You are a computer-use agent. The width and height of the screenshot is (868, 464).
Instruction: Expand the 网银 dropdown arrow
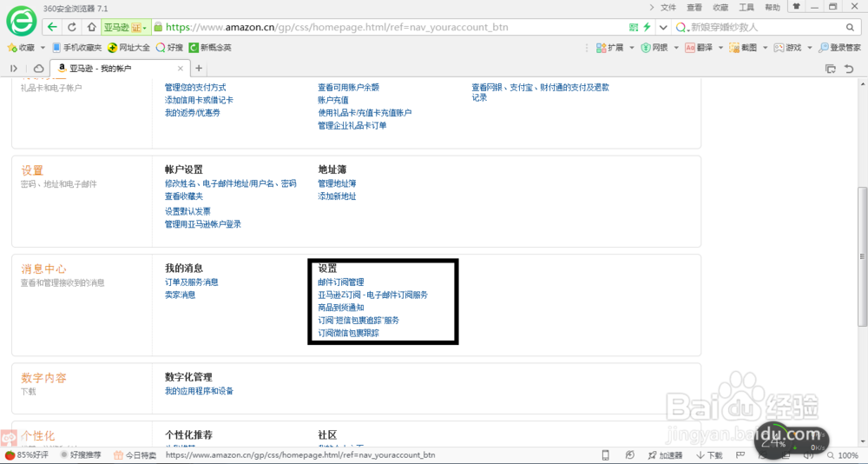(x=676, y=49)
